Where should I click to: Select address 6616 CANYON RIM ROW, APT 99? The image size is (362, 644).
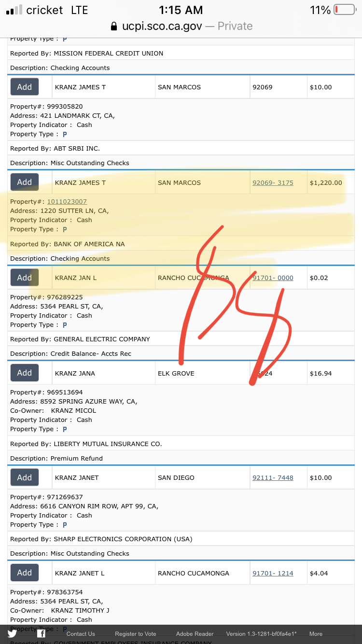84,506
